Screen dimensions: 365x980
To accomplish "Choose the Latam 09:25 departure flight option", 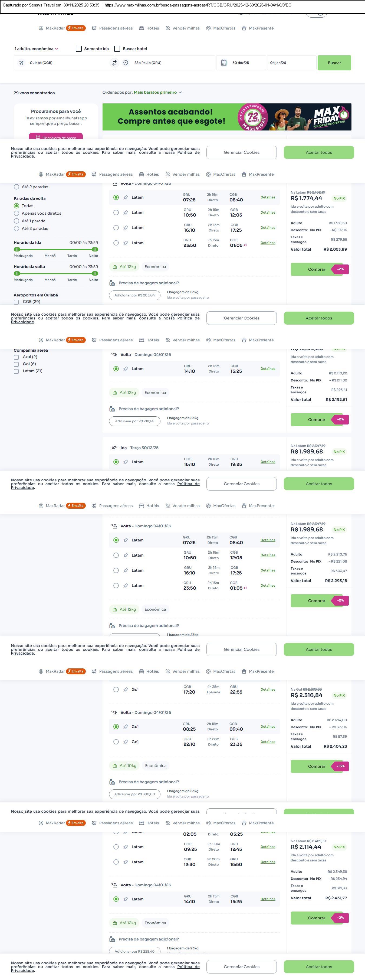I will point(116,847).
